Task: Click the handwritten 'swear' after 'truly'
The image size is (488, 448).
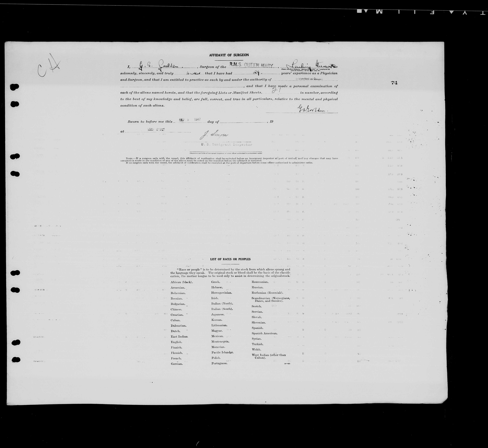Action: [x=194, y=73]
